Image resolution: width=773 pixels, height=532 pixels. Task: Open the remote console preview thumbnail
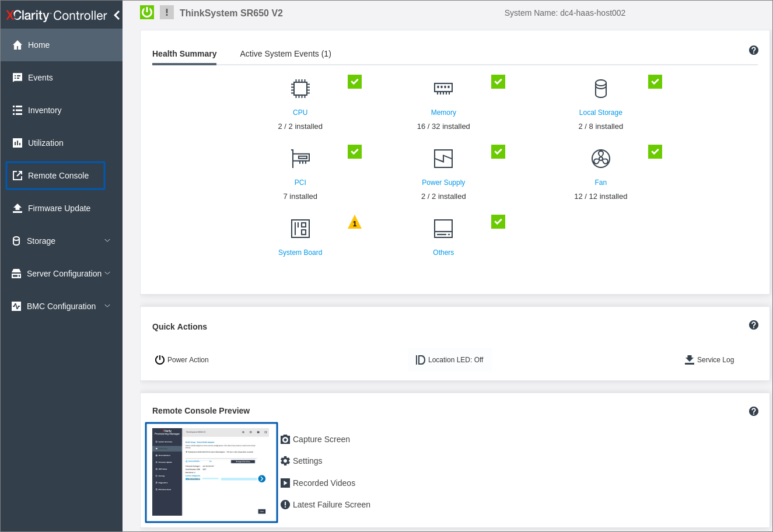211,473
